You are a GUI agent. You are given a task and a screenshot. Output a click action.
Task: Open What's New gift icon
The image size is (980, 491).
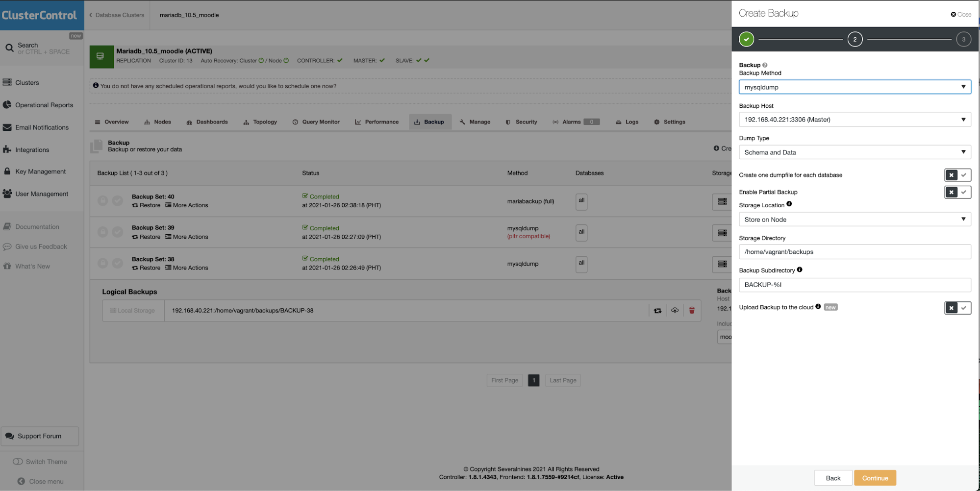tap(7, 266)
